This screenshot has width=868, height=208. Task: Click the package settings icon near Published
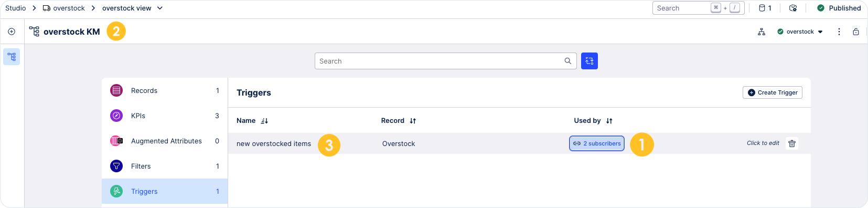coord(793,8)
